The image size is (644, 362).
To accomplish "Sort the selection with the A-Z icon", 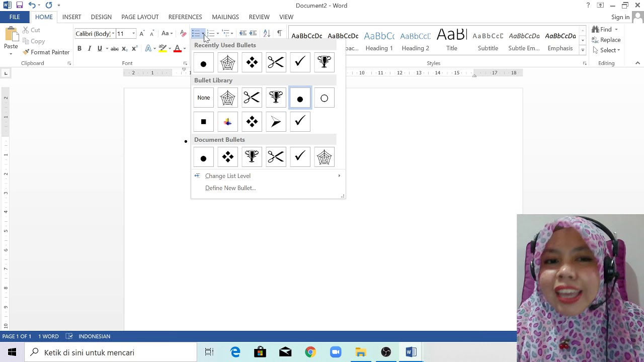I will point(267,34).
